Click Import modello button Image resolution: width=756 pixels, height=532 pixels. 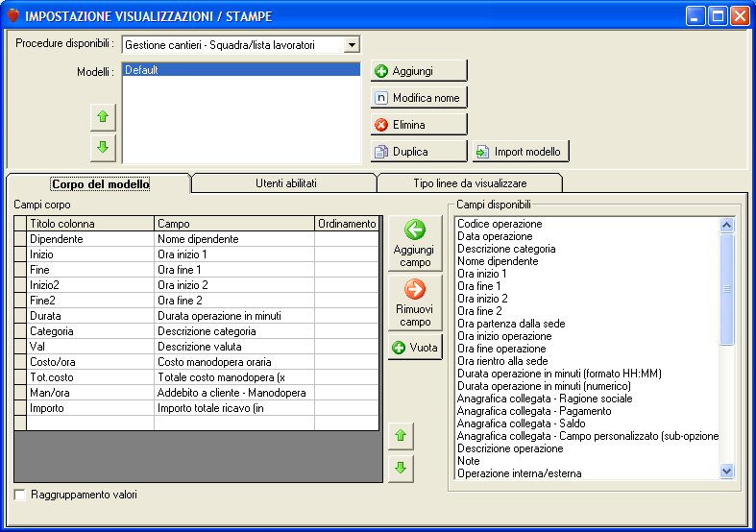pos(521,152)
